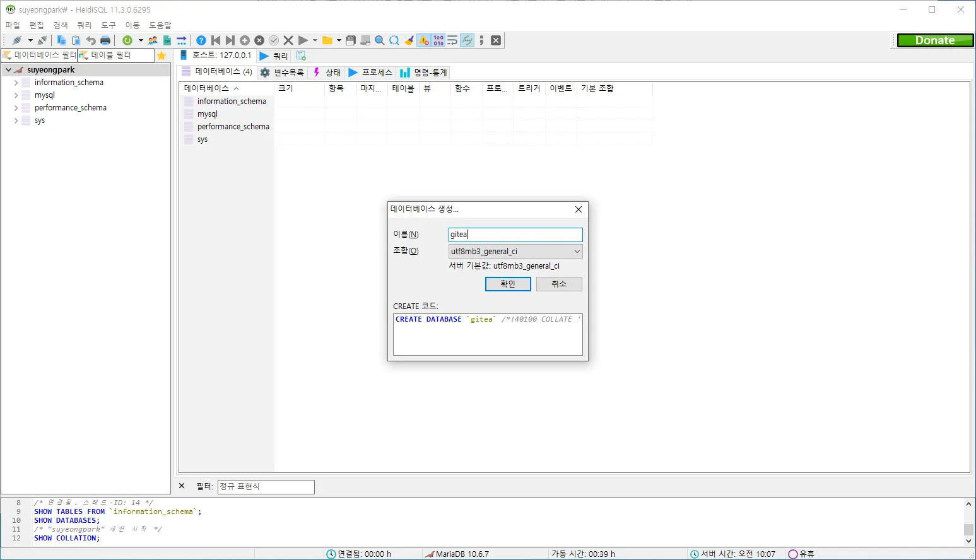
Task: Open the 도구 menu
Action: tap(109, 25)
